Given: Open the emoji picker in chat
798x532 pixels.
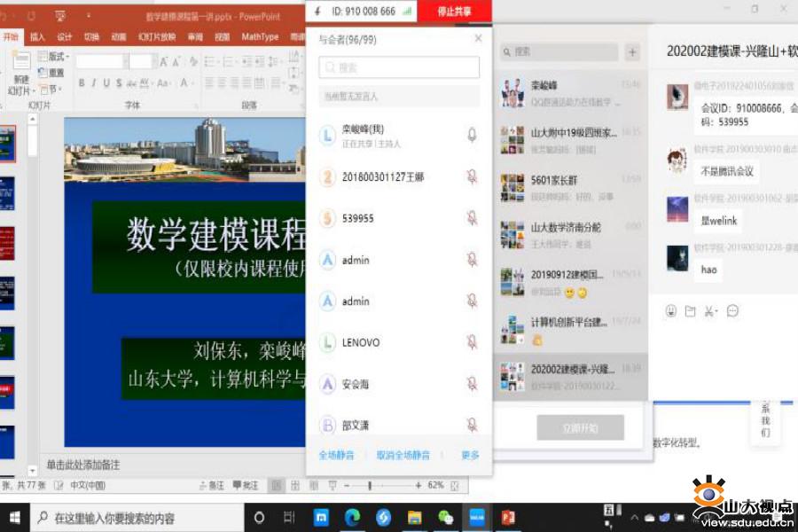Looking at the screenshot, I should [x=671, y=311].
